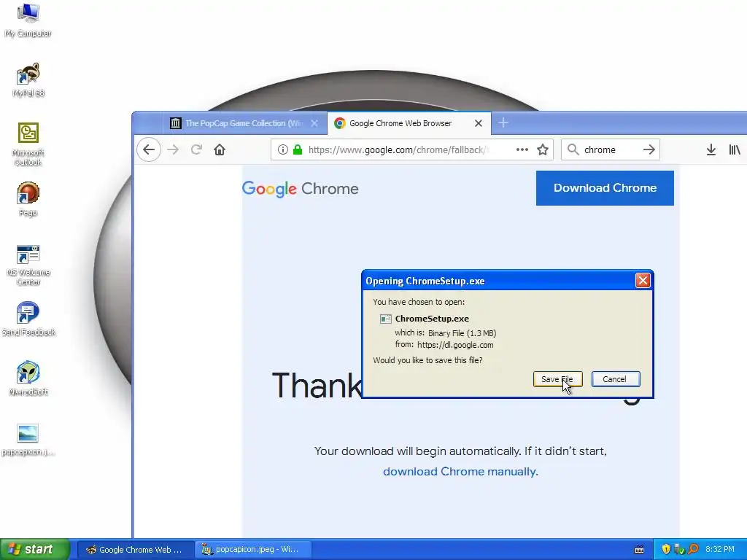Close the Opening ChromeSetup.exe dialog

click(x=643, y=281)
